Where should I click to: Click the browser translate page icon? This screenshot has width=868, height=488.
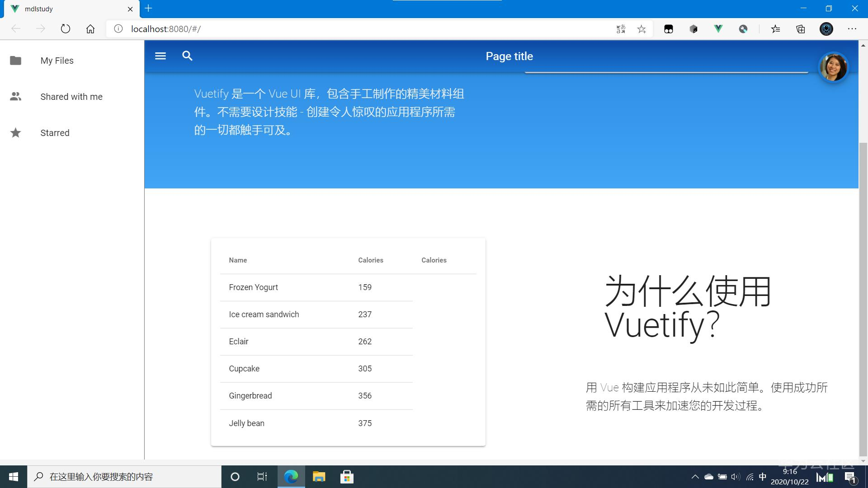click(621, 29)
